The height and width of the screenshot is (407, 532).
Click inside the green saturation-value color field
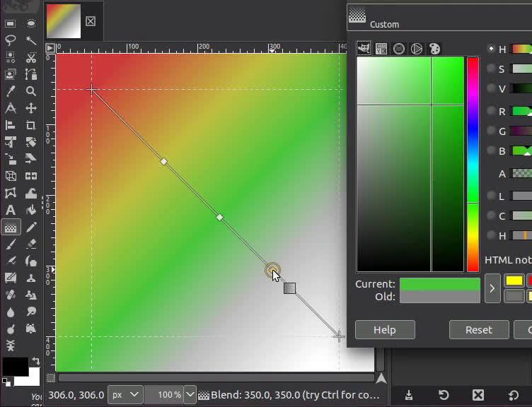coord(410,165)
